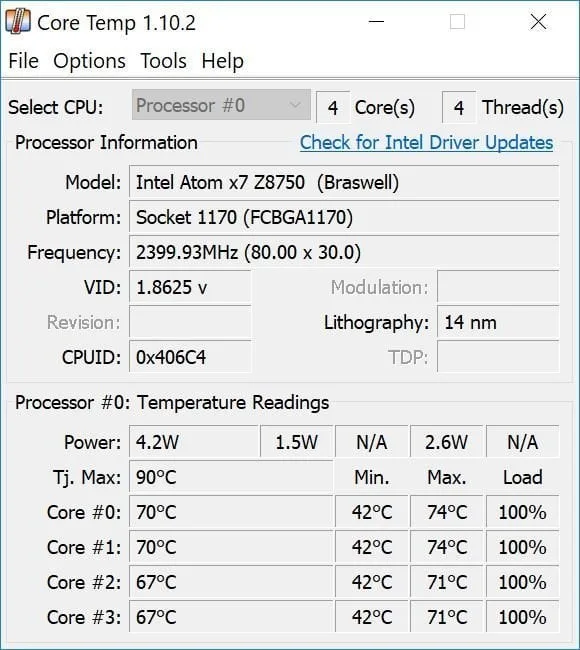The width and height of the screenshot is (580, 650).
Task: Click the threads count field showing 4
Action: [459, 107]
